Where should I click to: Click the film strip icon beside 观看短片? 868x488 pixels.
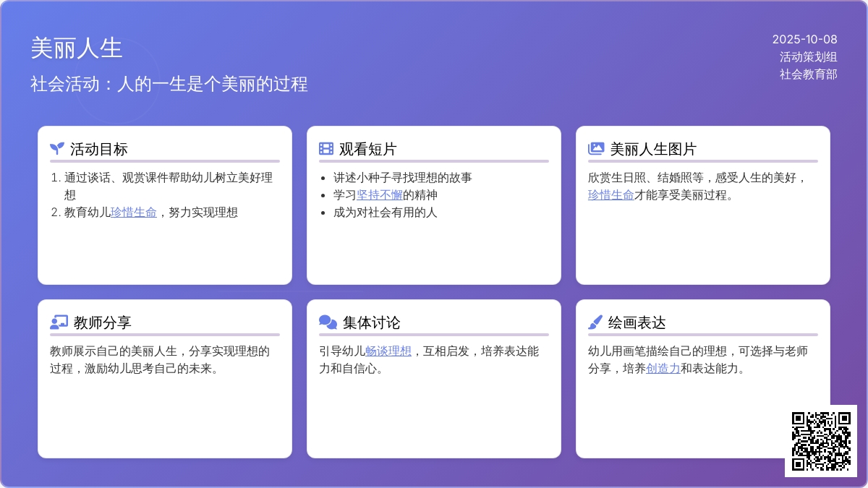coord(326,149)
